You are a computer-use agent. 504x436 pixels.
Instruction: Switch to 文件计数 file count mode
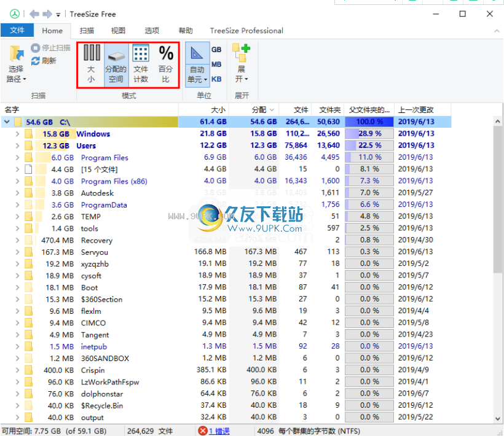point(141,64)
